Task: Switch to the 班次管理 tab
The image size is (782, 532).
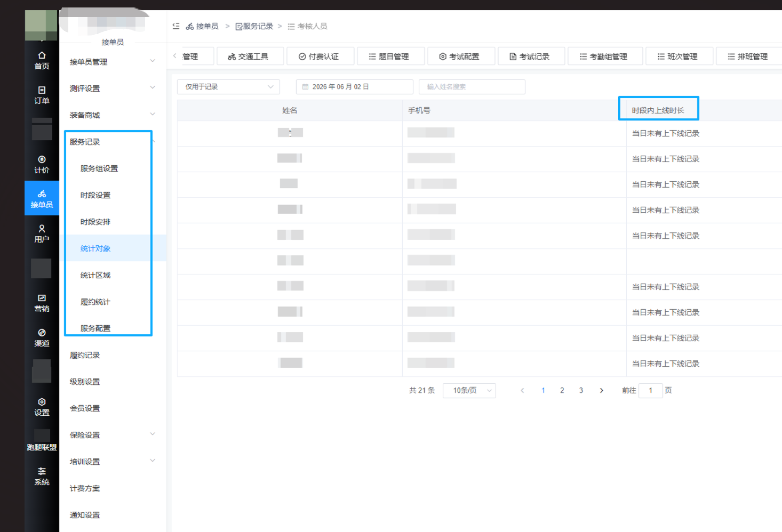Action: [x=680, y=57]
